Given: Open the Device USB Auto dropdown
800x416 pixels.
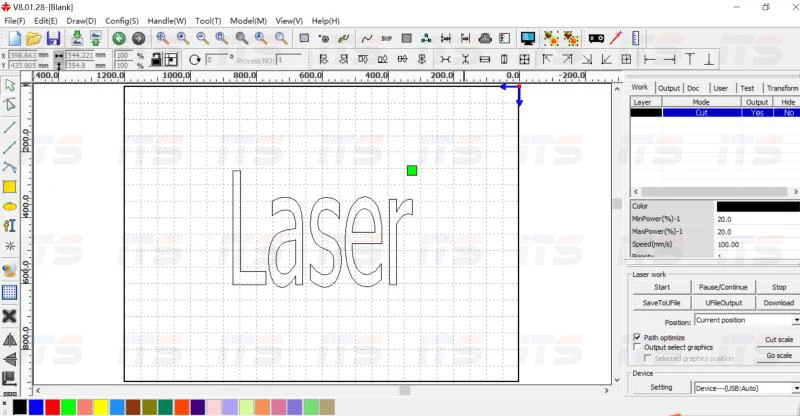Looking at the screenshot, I should [746, 388].
